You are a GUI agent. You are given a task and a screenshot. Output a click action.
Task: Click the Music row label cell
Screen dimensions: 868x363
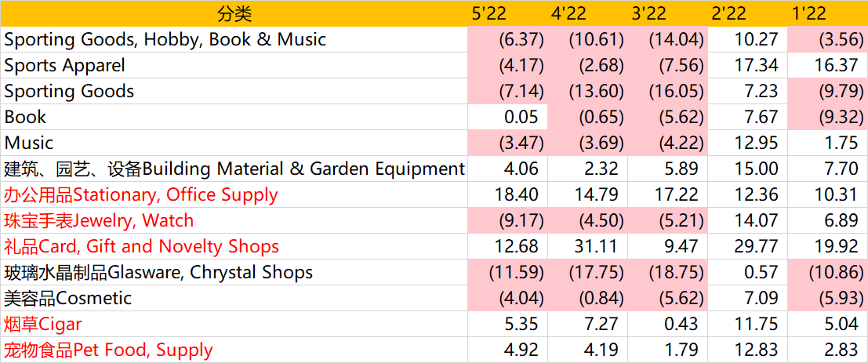click(x=234, y=143)
